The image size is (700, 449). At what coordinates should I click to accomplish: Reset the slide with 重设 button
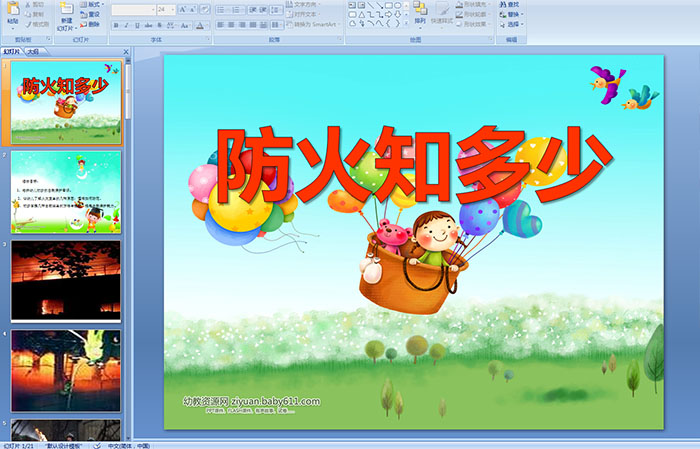tap(90, 15)
